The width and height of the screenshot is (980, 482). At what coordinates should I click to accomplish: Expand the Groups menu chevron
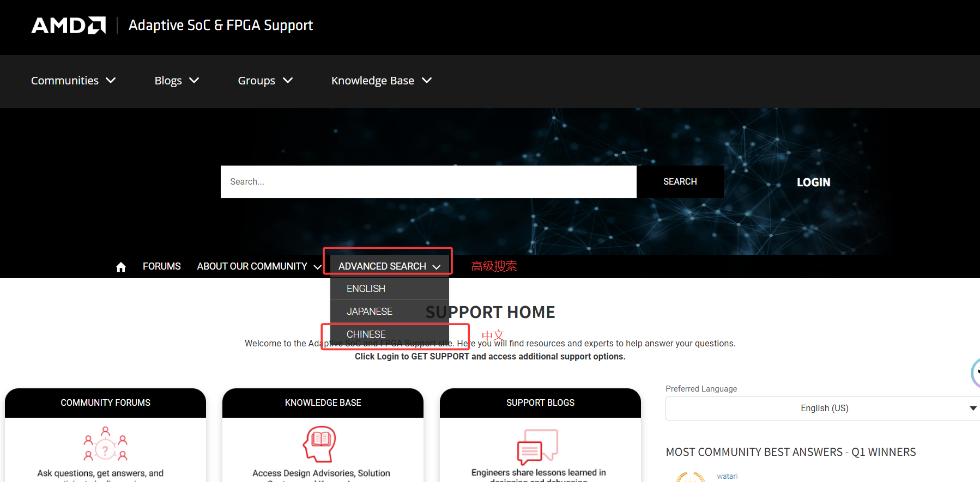click(288, 81)
